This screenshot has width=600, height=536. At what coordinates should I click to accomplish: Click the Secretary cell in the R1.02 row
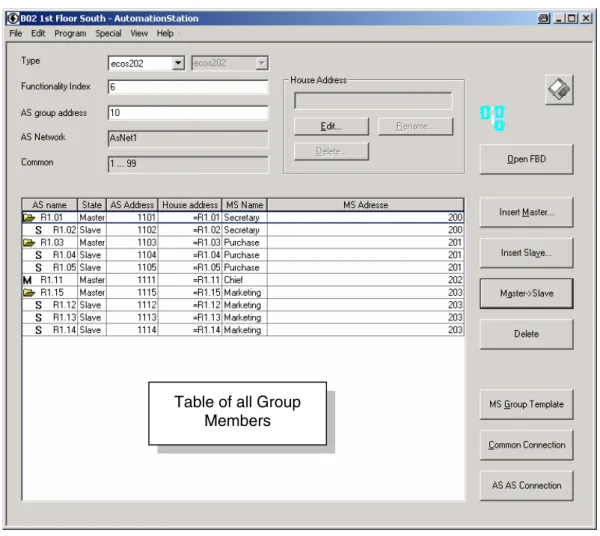245,230
